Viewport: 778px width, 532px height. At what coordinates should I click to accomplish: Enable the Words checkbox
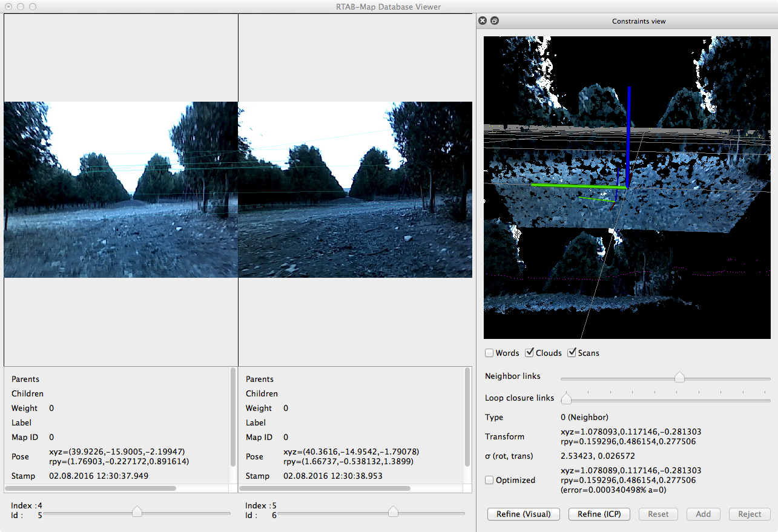coord(489,353)
